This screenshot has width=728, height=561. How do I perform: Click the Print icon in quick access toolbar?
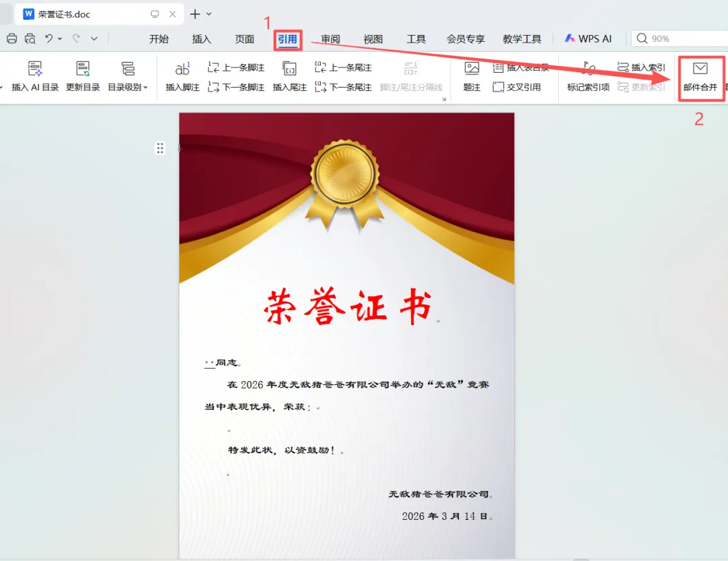(x=11, y=38)
